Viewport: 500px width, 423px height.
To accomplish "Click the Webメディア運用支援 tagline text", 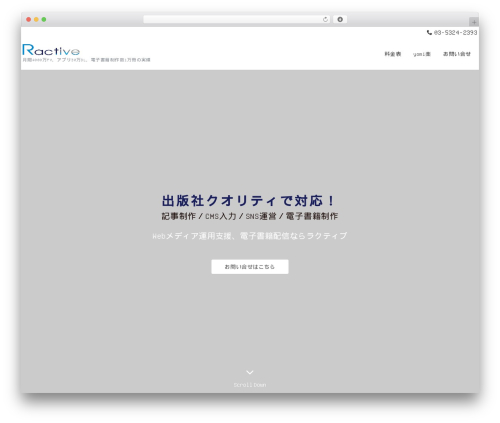I will tap(250, 236).
